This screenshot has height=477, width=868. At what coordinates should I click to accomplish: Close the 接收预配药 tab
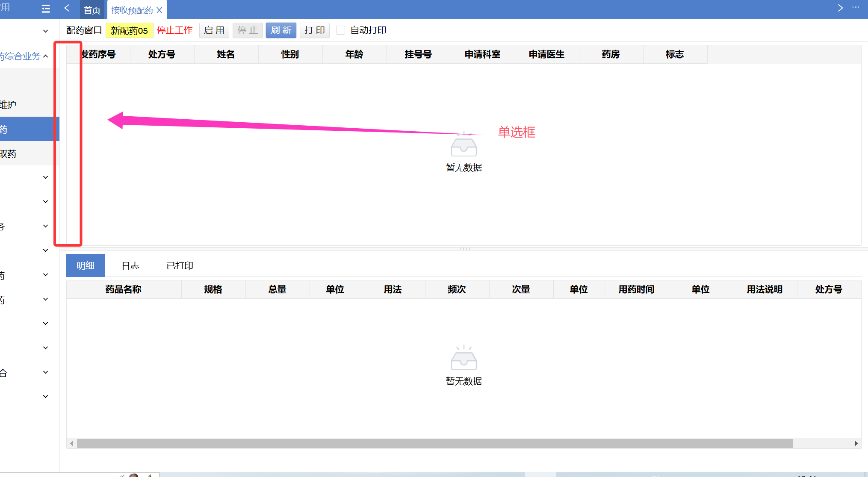159,10
